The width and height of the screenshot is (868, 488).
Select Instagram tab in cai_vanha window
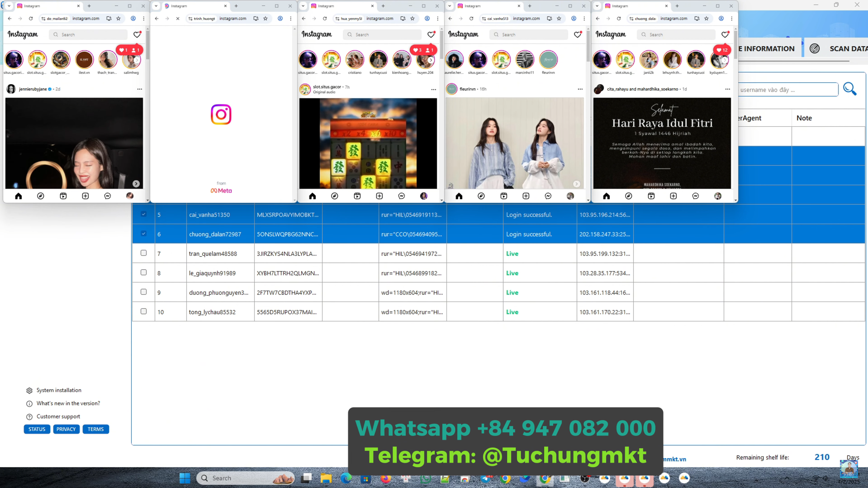pos(489,6)
